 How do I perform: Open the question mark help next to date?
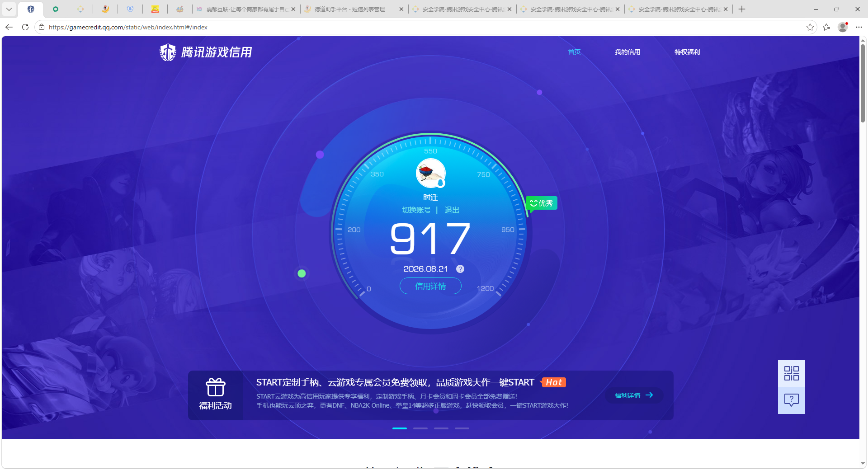click(460, 269)
